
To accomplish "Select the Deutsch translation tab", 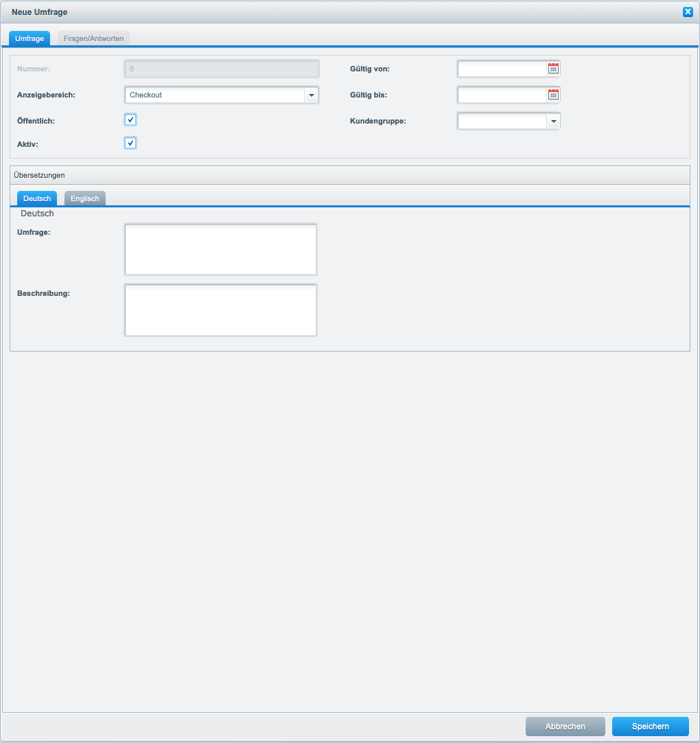I will (x=37, y=198).
